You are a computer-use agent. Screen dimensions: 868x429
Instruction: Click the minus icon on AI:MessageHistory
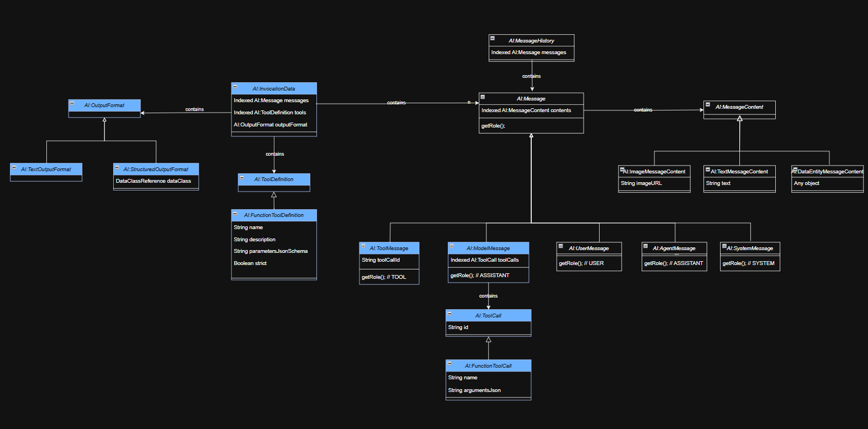click(493, 39)
